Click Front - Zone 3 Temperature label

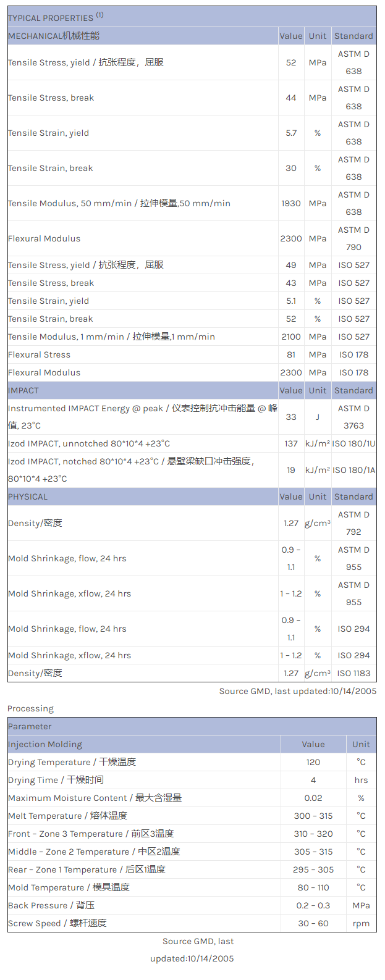(91, 834)
